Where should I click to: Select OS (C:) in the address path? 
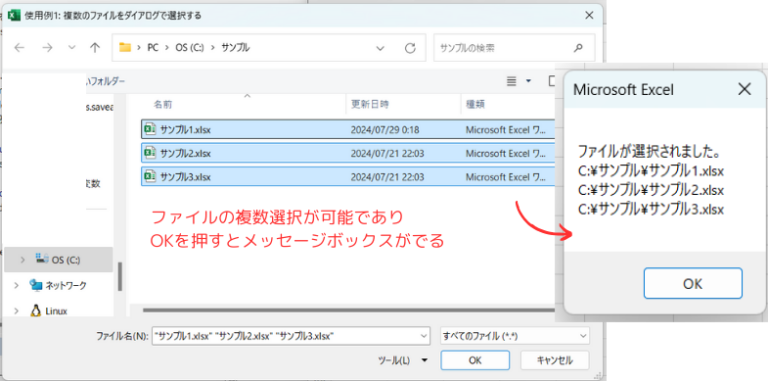pyautogui.click(x=190, y=48)
